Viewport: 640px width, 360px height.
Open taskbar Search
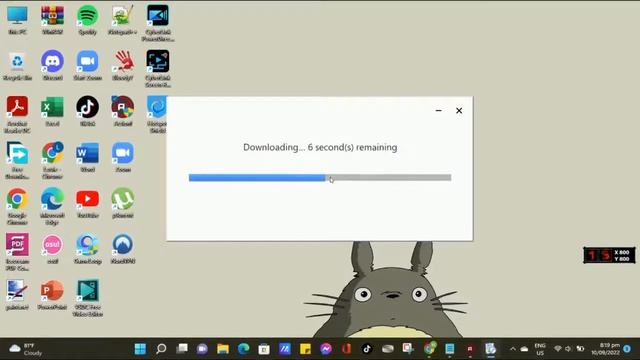(161, 349)
